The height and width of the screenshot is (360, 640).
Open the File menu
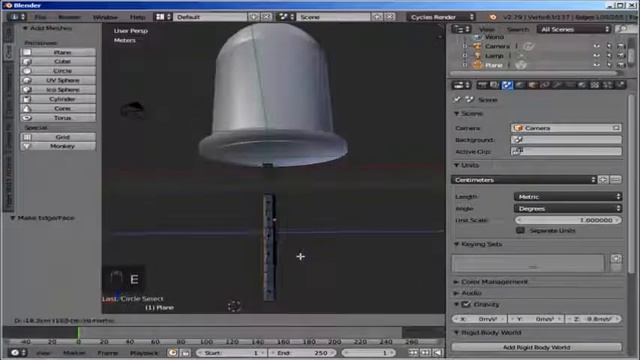(x=40, y=17)
